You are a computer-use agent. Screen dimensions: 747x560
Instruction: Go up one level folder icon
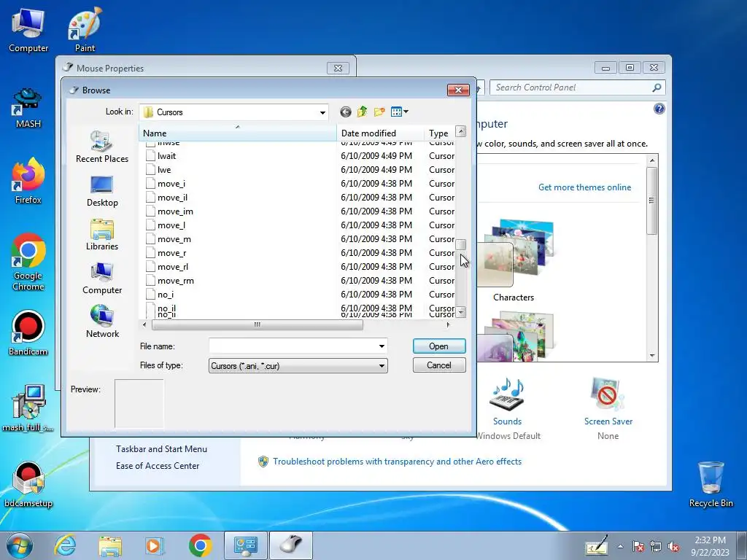[362, 112]
